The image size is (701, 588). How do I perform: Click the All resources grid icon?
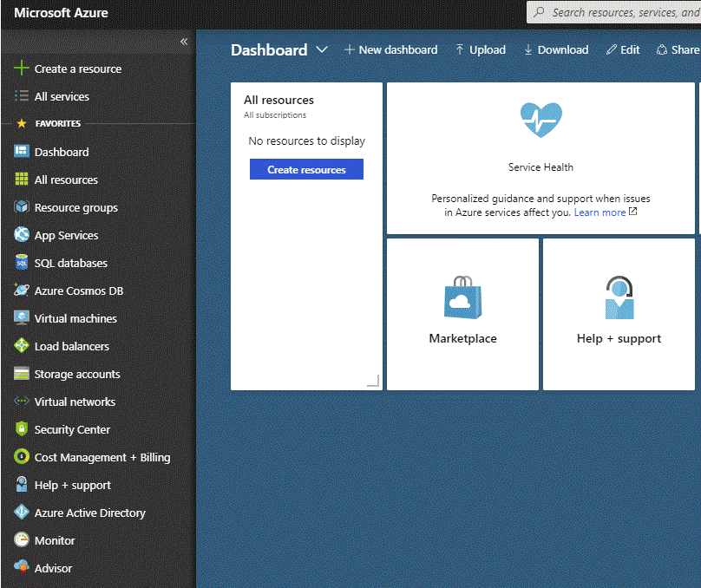coord(22,180)
